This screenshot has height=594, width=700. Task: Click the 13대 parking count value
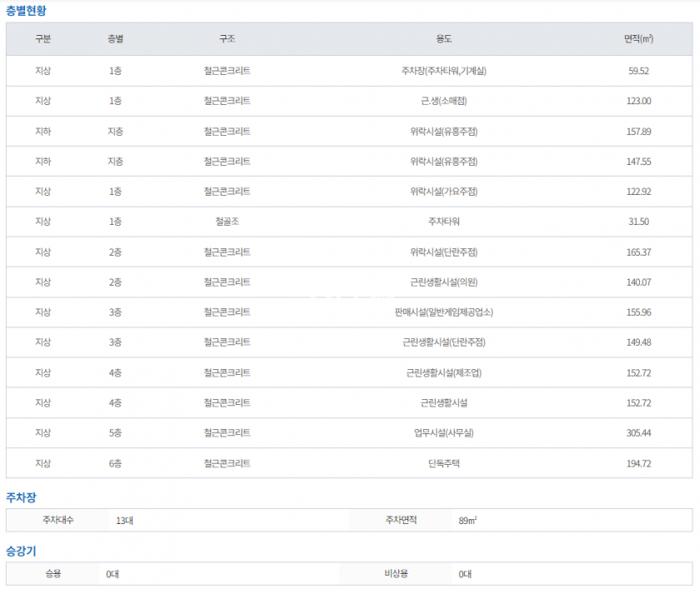pos(125,521)
